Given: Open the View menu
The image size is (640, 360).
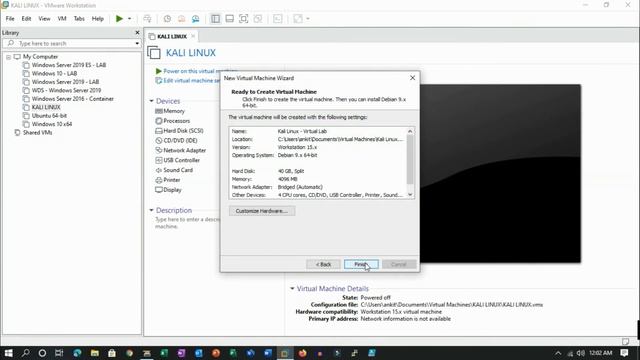Looking at the screenshot, I should click(44, 19).
